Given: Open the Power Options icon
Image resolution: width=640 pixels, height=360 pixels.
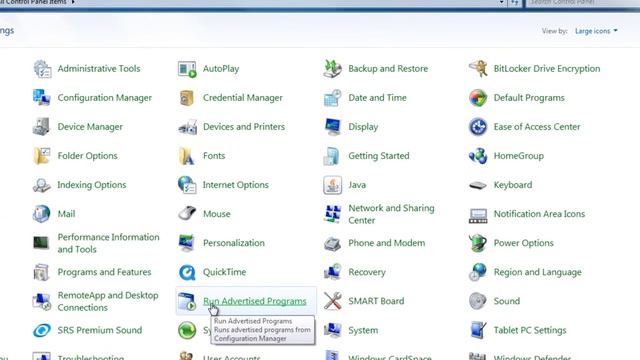Looking at the screenshot, I should pyautogui.click(x=478, y=243).
